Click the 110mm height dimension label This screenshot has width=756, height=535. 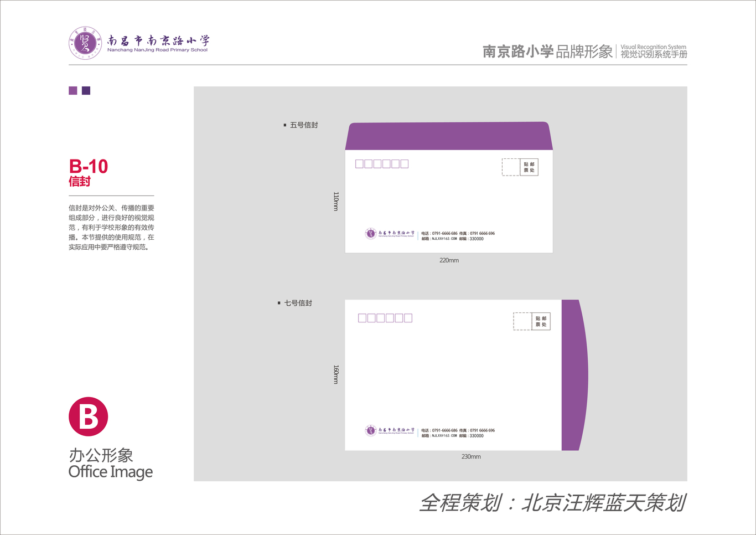[x=335, y=201]
